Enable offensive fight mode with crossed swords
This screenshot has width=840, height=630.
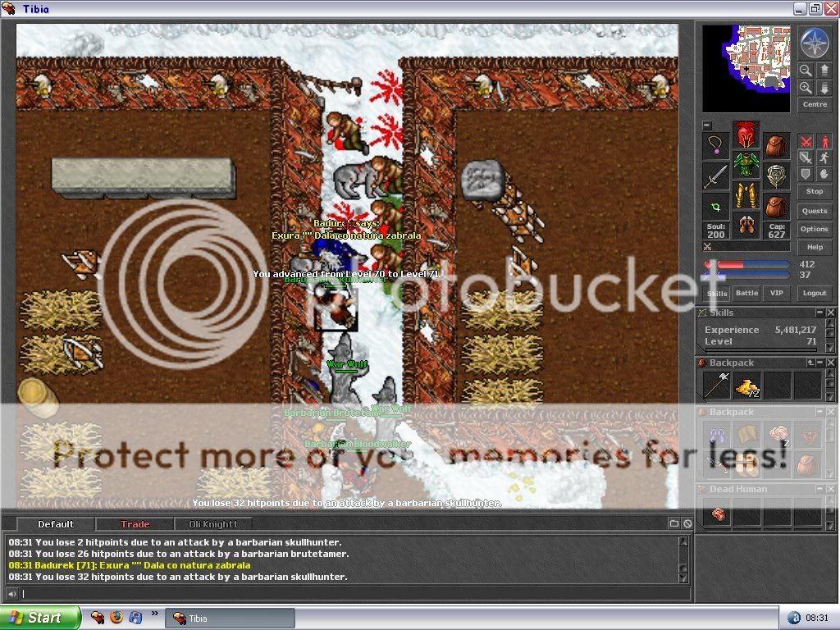pos(806,141)
